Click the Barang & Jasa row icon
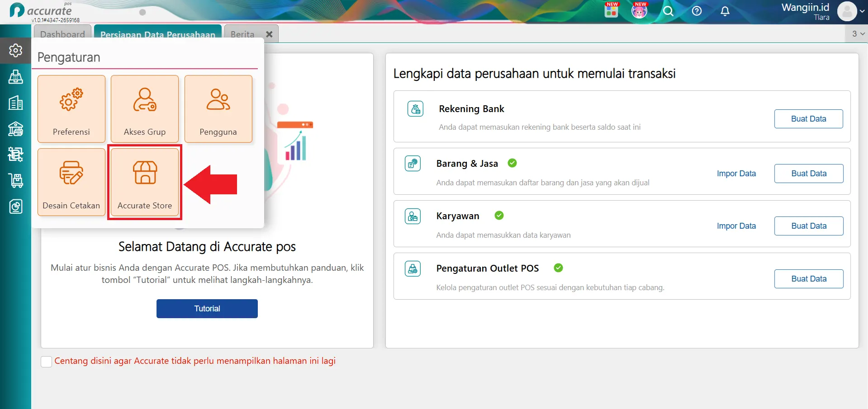Image resolution: width=868 pixels, height=409 pixels. tap(413, 164)
